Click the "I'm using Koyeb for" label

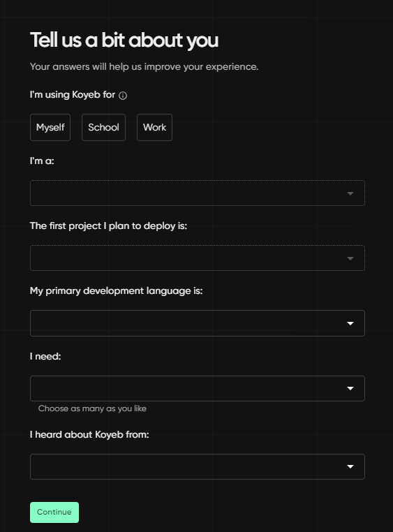point(72,95)
